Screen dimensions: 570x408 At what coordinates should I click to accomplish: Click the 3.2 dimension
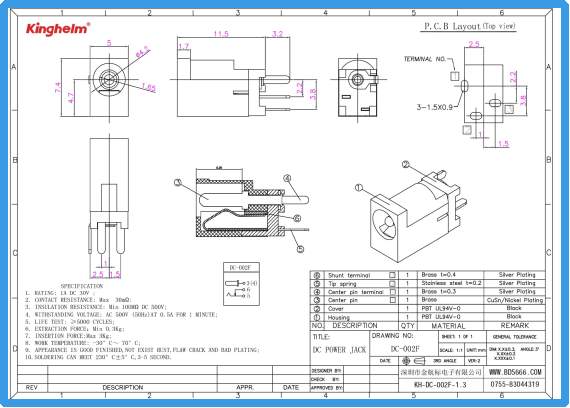point(277,34)
